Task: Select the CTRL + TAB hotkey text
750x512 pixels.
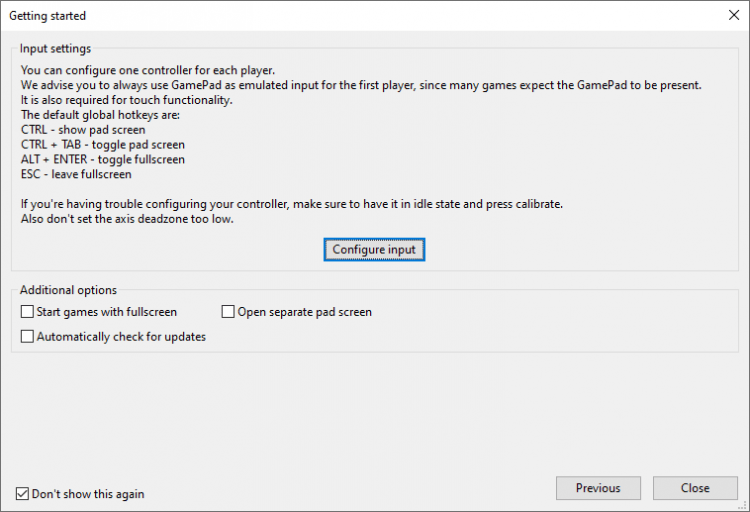Action: coord(102,145)
